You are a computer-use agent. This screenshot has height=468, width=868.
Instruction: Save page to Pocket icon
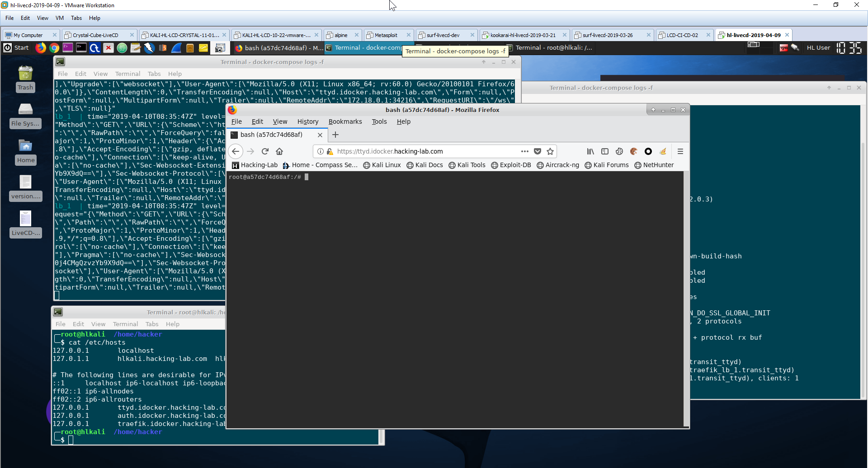(538, 151)
